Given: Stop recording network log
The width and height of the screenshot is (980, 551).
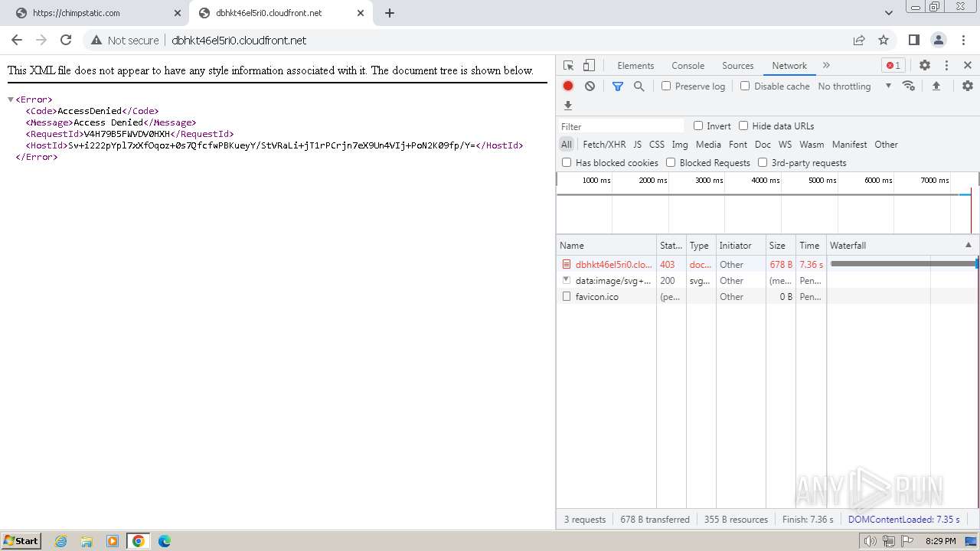Looking at the screenshot, I should pos(568,86).
